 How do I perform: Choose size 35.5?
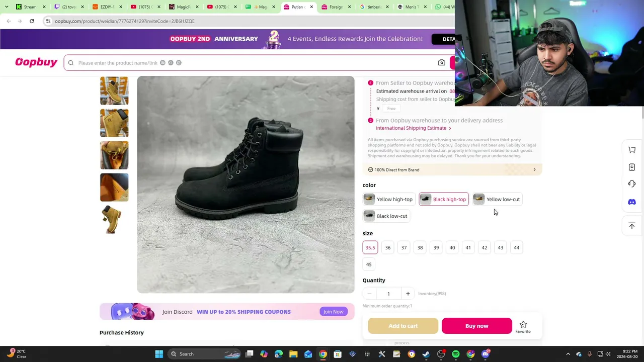tap(370, 247)
